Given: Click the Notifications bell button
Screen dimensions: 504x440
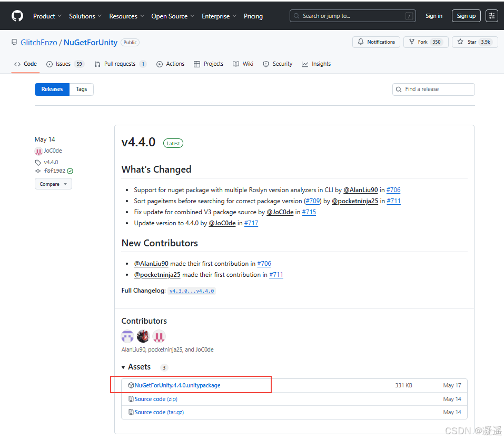Looking at the screenshot, I should (x=376, y=42).
